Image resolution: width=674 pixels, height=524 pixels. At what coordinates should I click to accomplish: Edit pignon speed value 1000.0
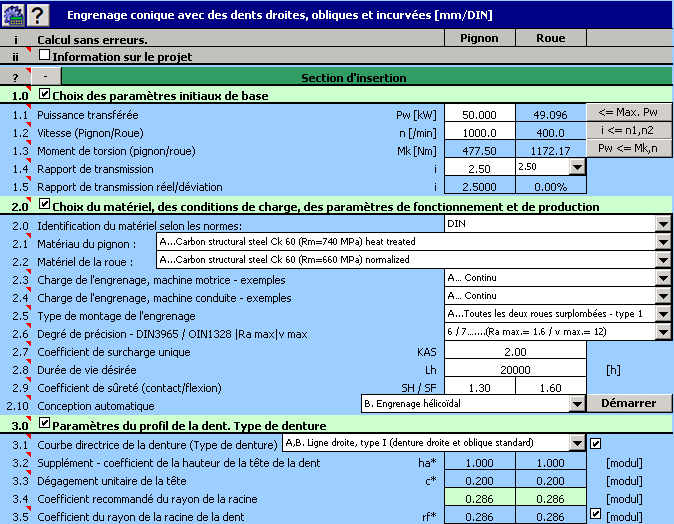tap(480, 132)
